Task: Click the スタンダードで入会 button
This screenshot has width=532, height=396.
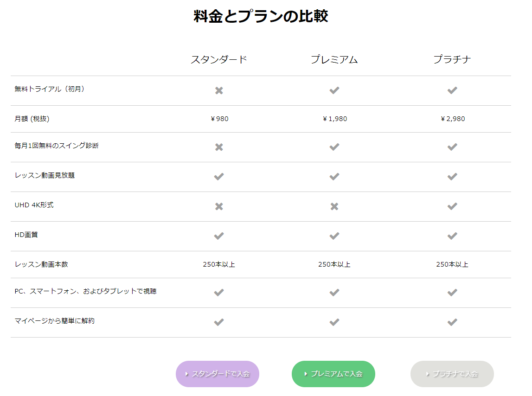Action: click(x=218, y=374)
